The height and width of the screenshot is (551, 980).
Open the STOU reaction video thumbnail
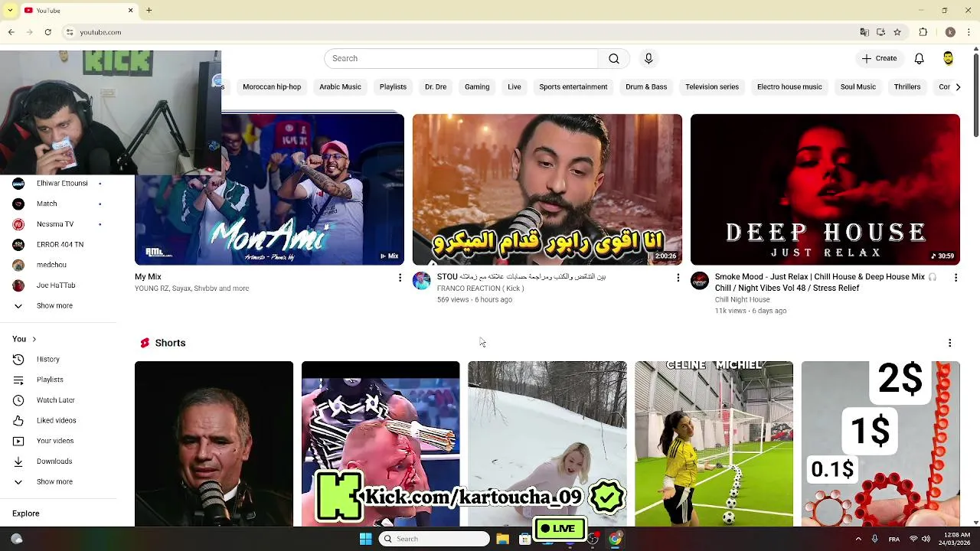coord(547,190)
